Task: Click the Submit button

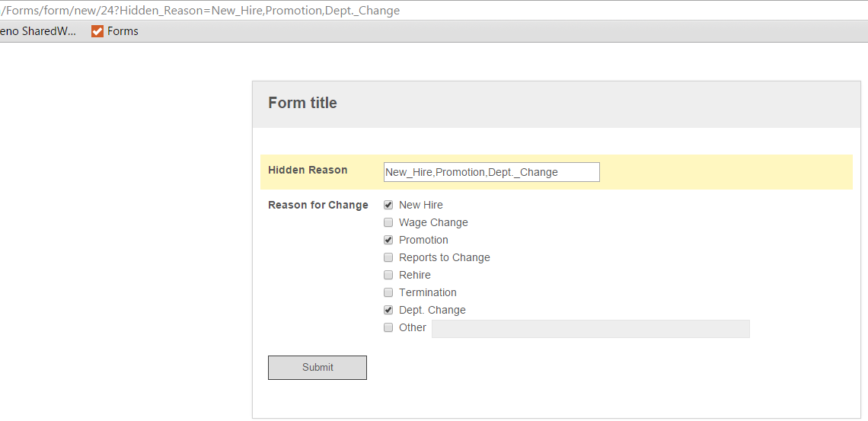Action: click(318, 368)
